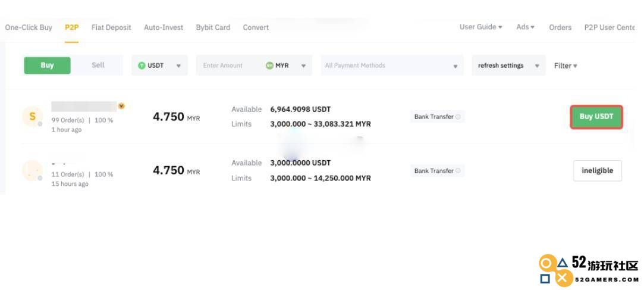Expand the refresh settings dropdown
Screen dimensions: 644x290
click(509, 66)
